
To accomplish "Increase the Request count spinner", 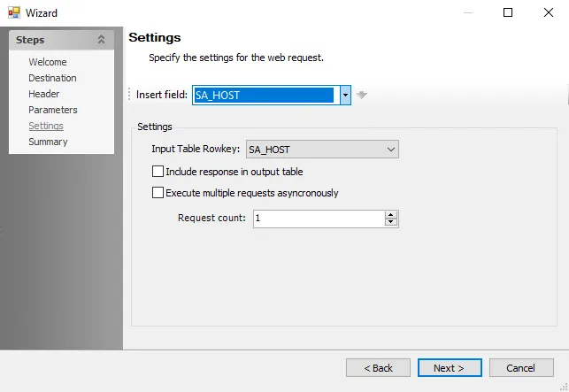I will point(391,215).
